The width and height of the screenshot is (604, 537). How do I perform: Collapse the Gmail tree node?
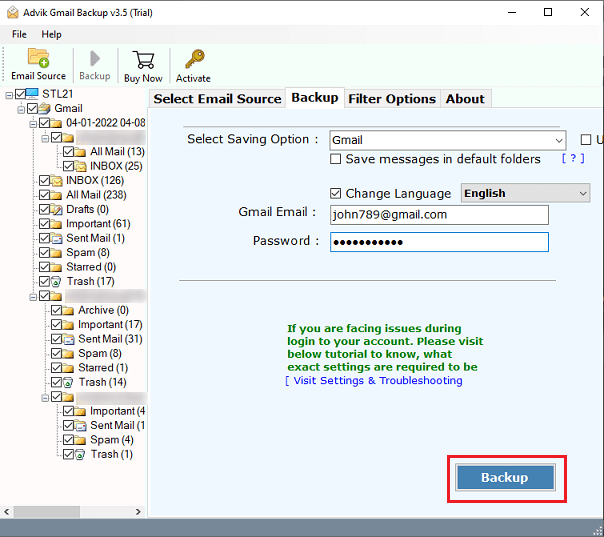21,110
